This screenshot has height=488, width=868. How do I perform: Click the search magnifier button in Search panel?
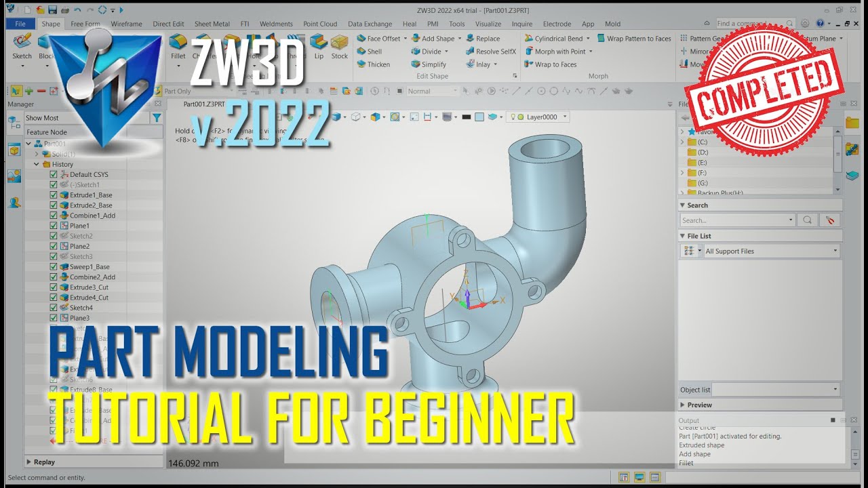pyautogui.click(x=807, y=220)
